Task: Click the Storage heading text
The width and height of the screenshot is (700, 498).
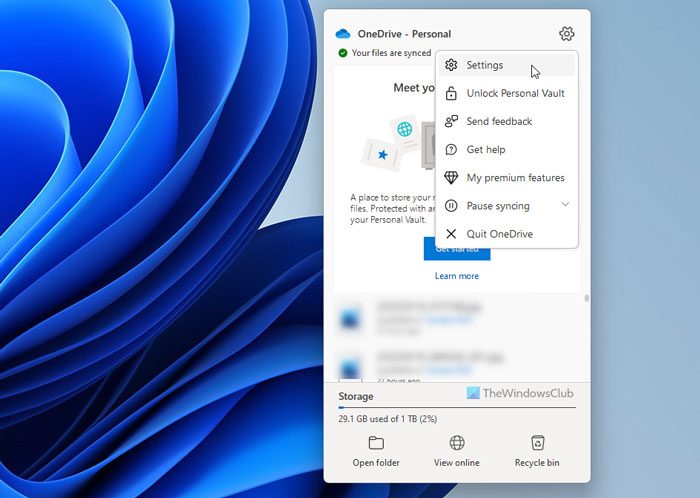Action: pyautogui.click(x=356, y=396)
